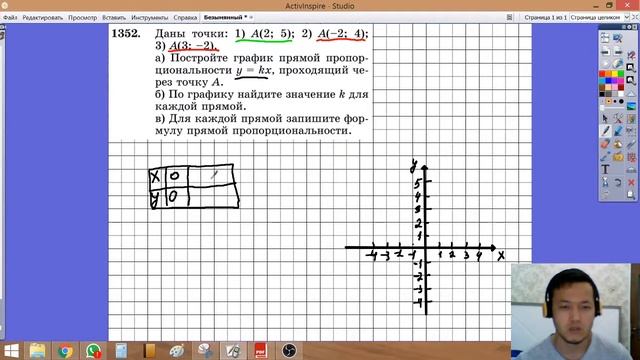Screen dimensions: 640x360
Task: Click the lower magnifier icon in toolbox
Action: click(x=631, y=80)
